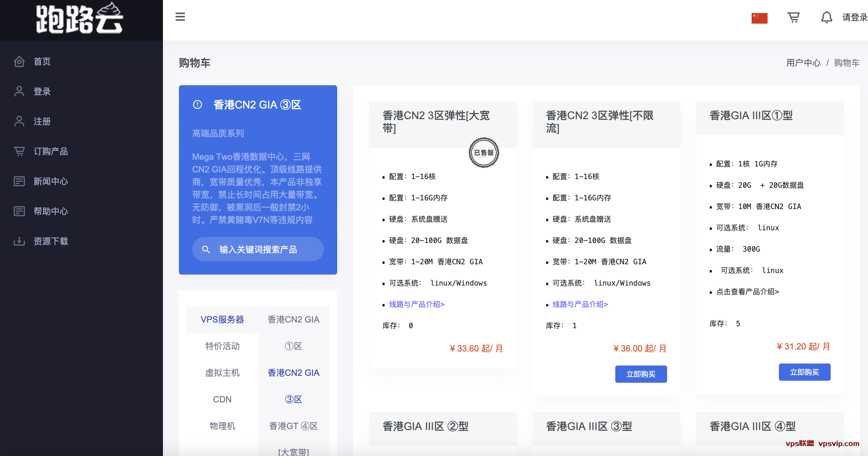Open 线路与产品介绍 link in sold-out plan
The image size is (868, 456).
pyautogui.click(x=416, y=304)
